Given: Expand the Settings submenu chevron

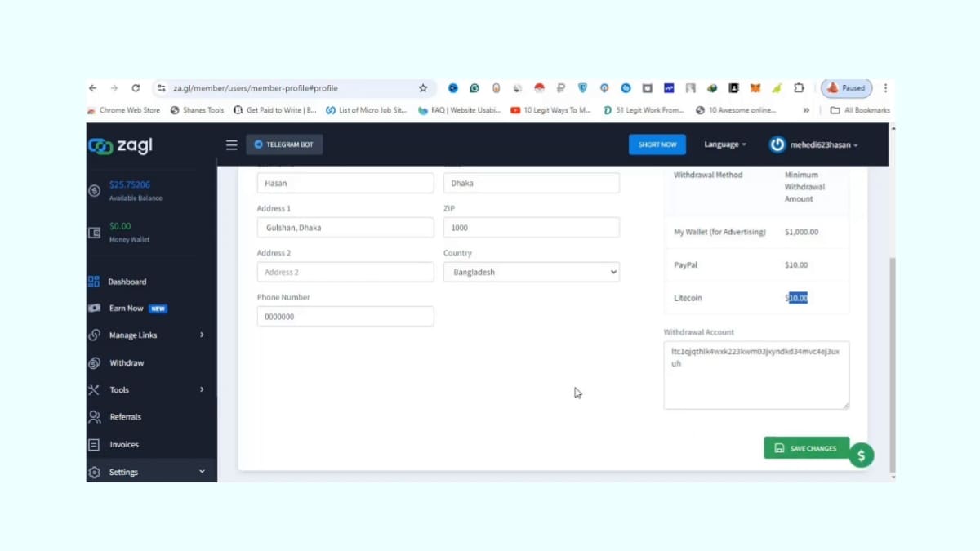Looking at the screenshot, I should pyautogui.click(x=201, y=471).
